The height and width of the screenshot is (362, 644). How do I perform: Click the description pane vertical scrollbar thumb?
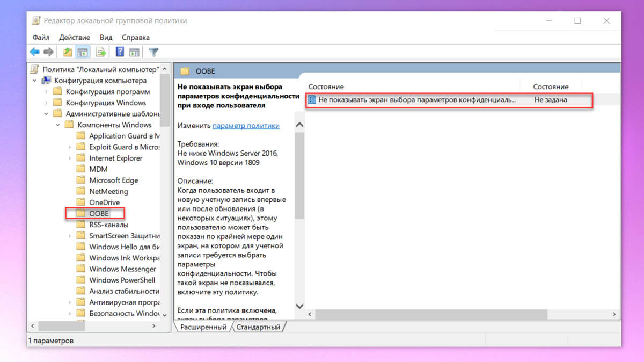[x=299, y=175]
